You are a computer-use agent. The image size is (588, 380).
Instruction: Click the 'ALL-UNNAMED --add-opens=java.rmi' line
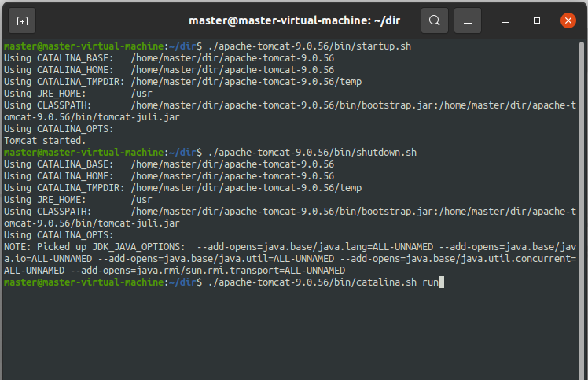[175, 271]
